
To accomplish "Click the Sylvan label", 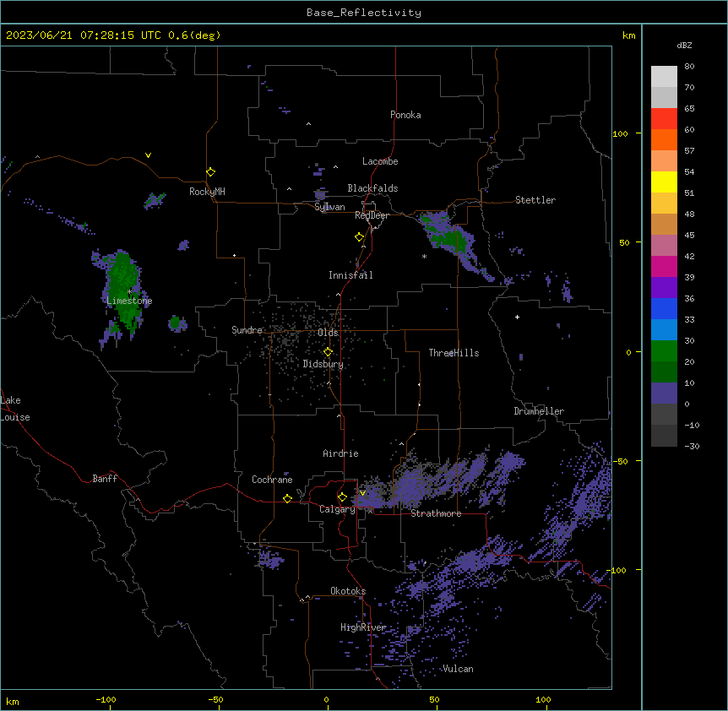I will pos(329,207).
